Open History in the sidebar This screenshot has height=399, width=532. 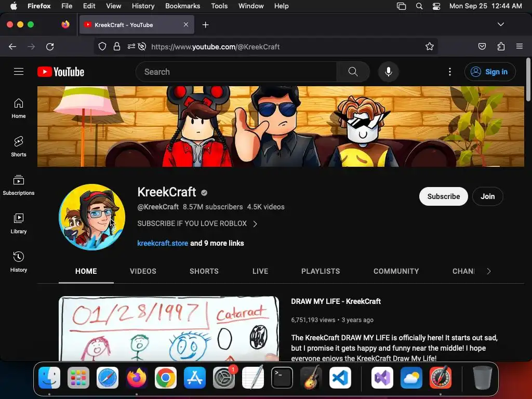point(19,262)
